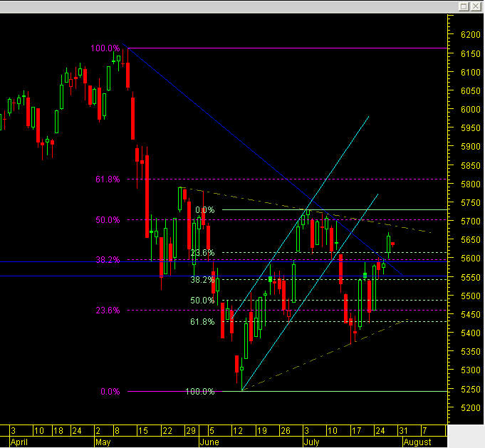Click the 6100 price axis label
485x448 pixels.
pos(470,73)
